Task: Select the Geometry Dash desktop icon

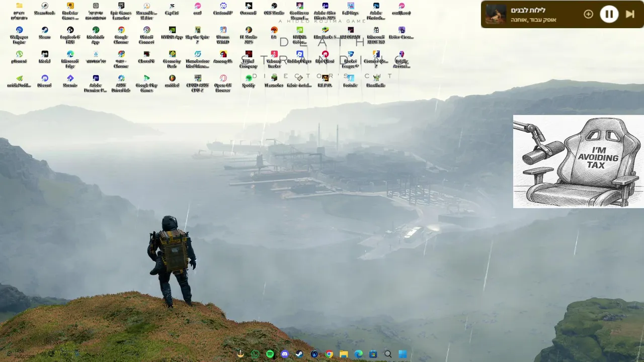Action: [172, 59]
